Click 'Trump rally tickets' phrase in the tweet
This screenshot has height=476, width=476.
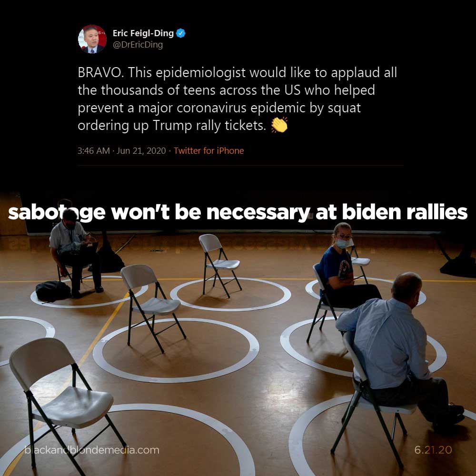(x=209, y=125)
